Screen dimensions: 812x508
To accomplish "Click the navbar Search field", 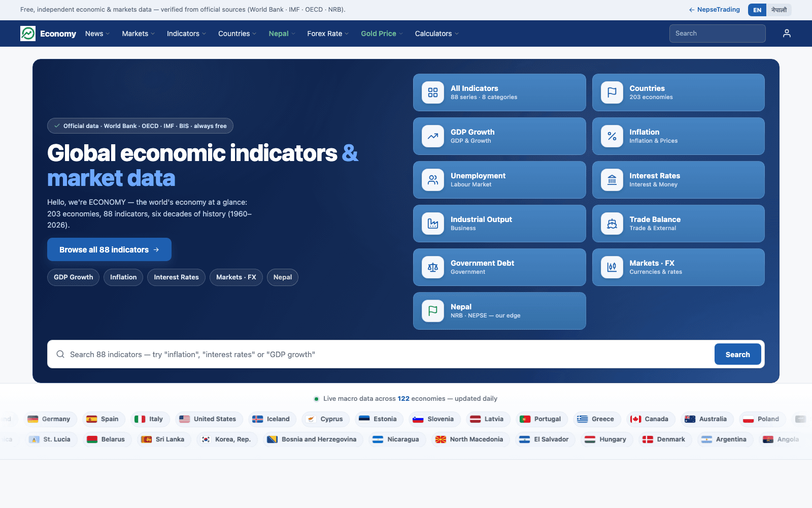I will [717, 34].
